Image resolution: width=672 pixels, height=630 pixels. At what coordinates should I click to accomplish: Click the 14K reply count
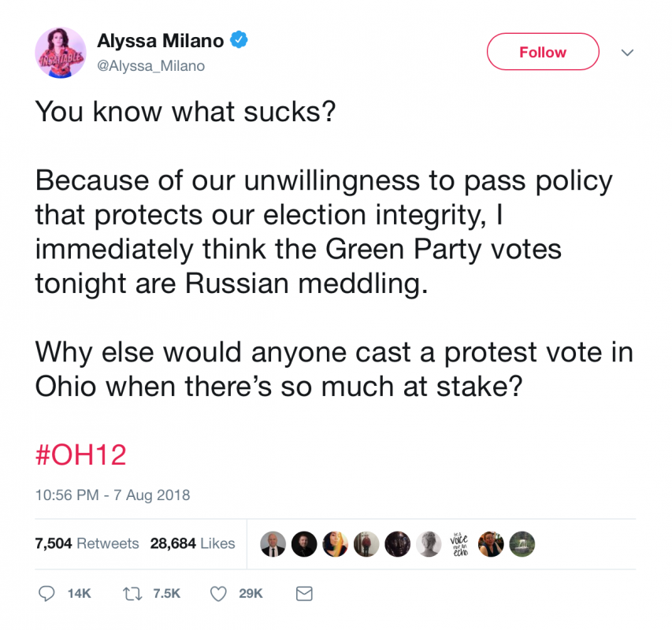pos(80,594)
